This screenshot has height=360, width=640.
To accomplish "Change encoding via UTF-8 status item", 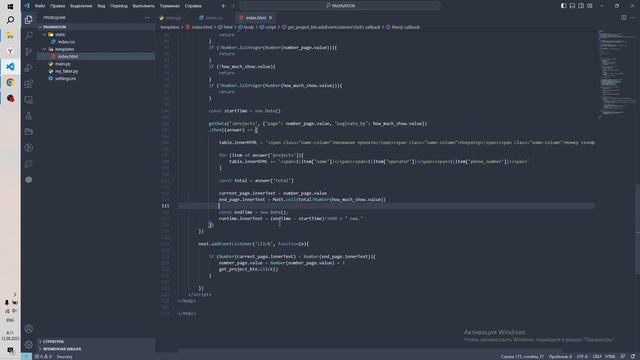I will point(582,356).
